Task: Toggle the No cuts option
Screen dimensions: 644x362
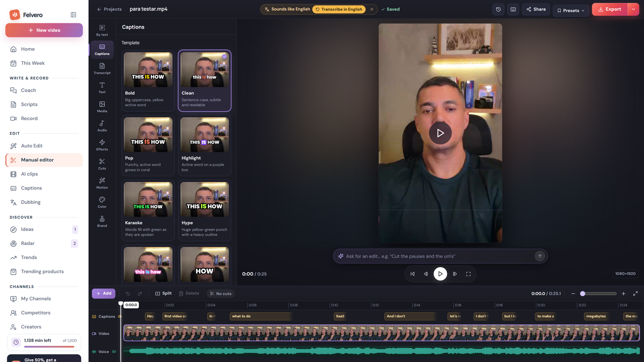Action: 221,294
